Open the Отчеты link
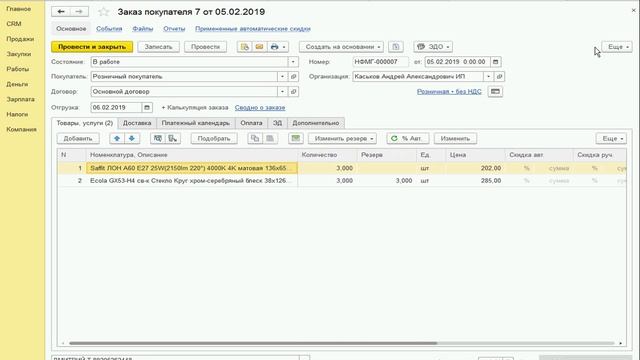 pyautogui.click(x=174, y=29)
